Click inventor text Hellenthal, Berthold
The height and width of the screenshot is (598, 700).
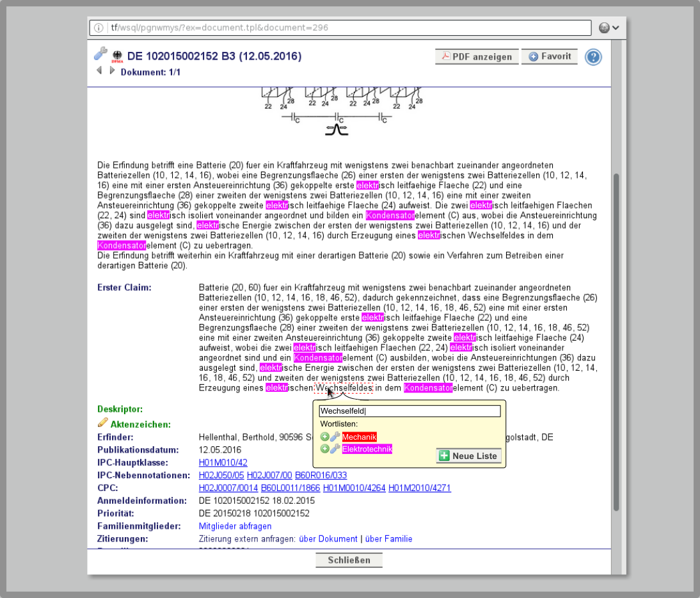(237, 437)
